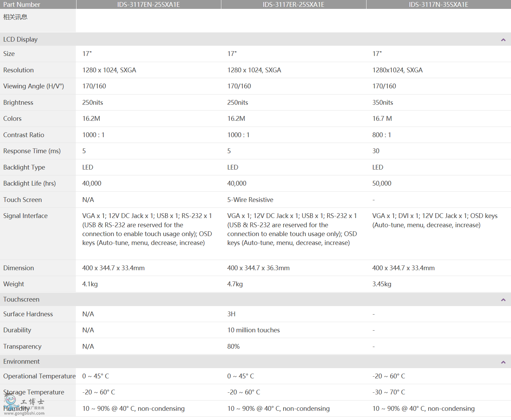Click the gongboshi robot mascot logo

coord(11,401)
